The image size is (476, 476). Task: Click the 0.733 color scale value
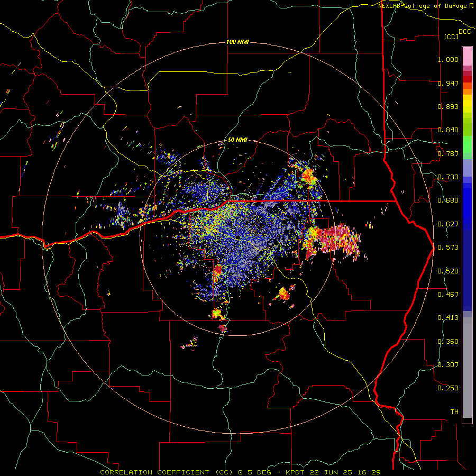tap(448, 177)
